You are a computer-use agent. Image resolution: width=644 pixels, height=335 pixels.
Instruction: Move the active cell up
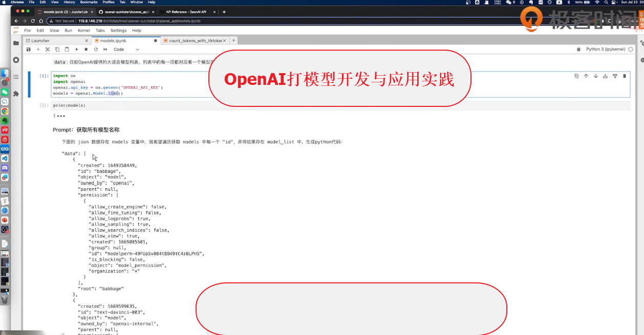[x=586, y=76]
